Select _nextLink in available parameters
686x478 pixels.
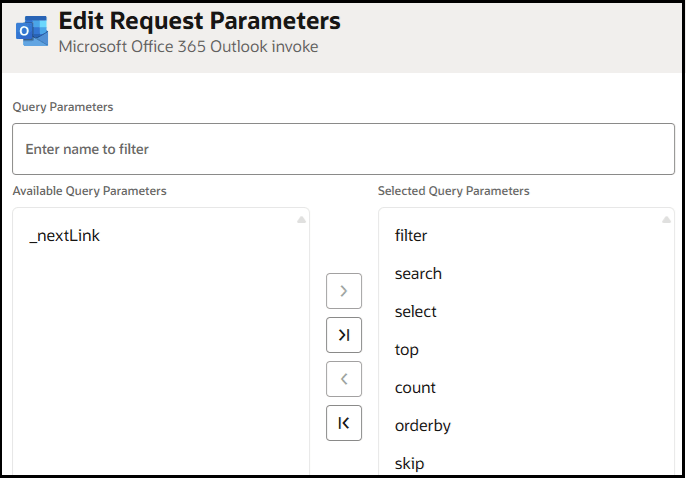pyautogui.click(x=65, y=236)
